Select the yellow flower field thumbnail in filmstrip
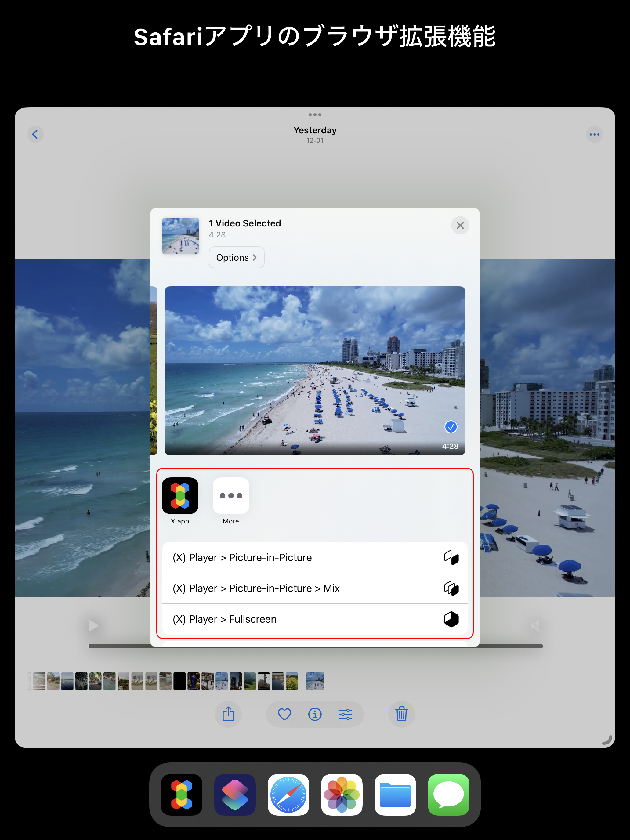 click(x=291, y=681)
